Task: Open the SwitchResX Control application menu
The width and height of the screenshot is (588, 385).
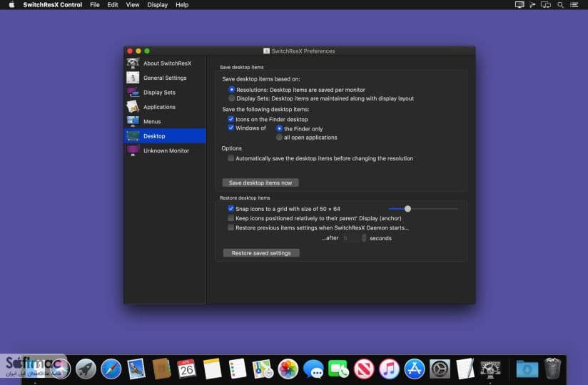Action: 53,5
